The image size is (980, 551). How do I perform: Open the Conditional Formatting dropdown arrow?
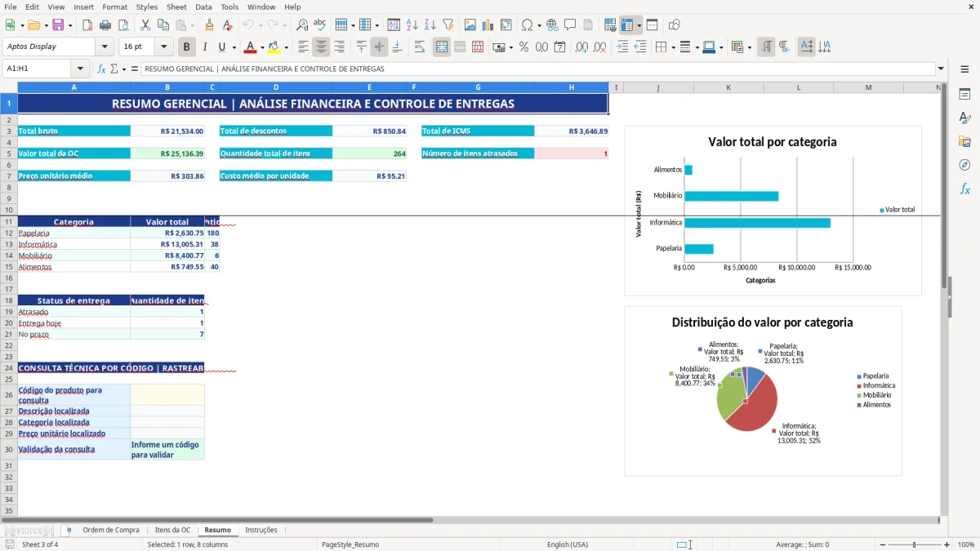click(x=749, y=47)
